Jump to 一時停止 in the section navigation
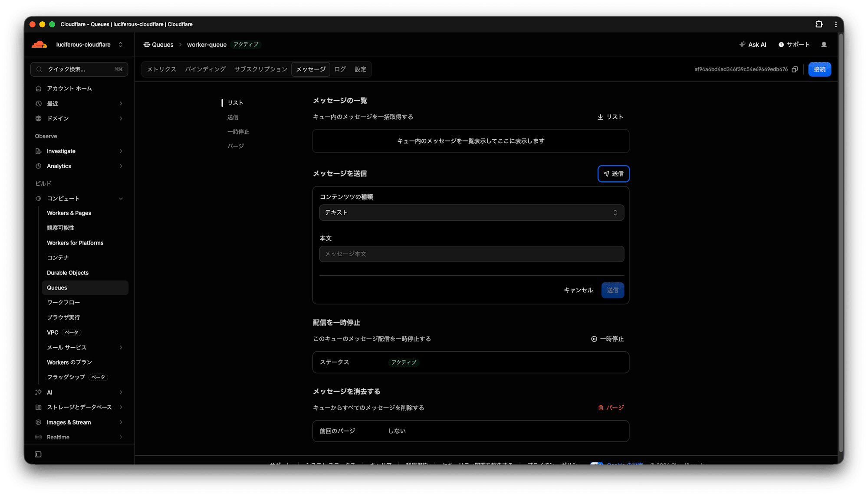The image size is (868, 496). 238,132
